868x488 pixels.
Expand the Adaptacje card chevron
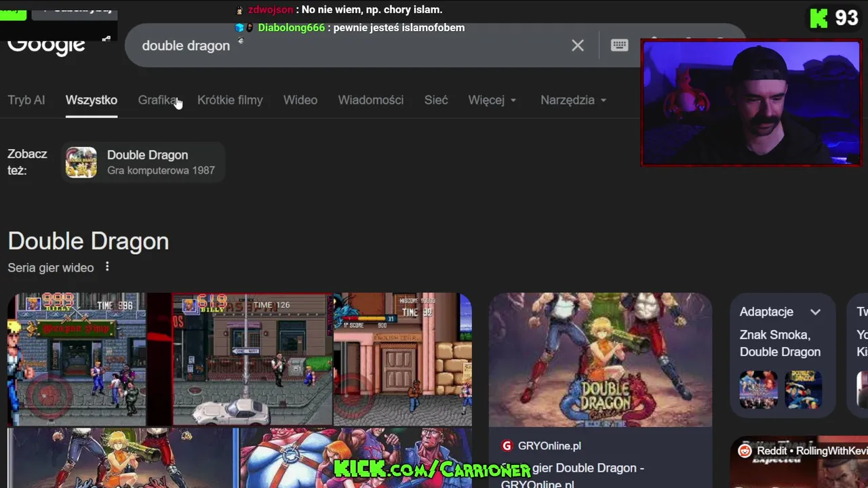815,312
